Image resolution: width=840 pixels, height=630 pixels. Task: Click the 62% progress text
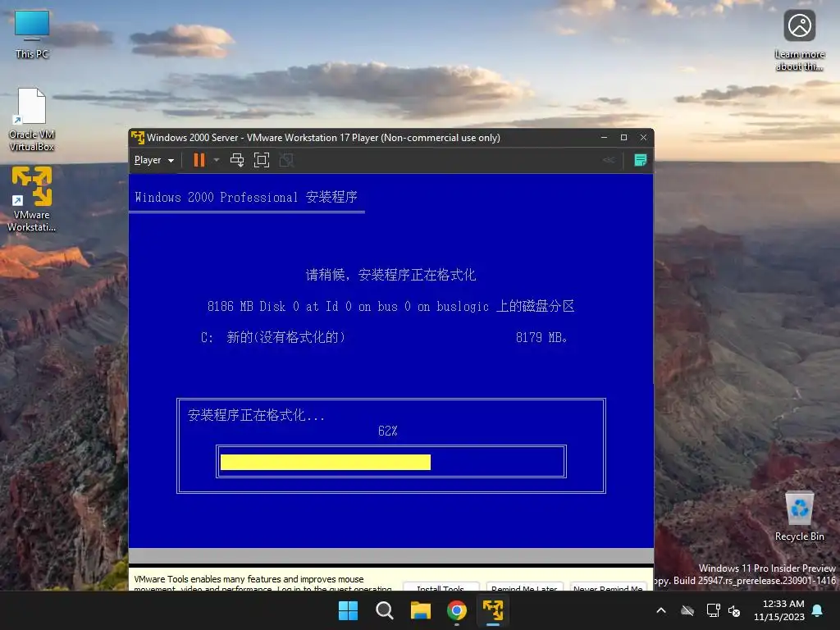click(388, 431)
